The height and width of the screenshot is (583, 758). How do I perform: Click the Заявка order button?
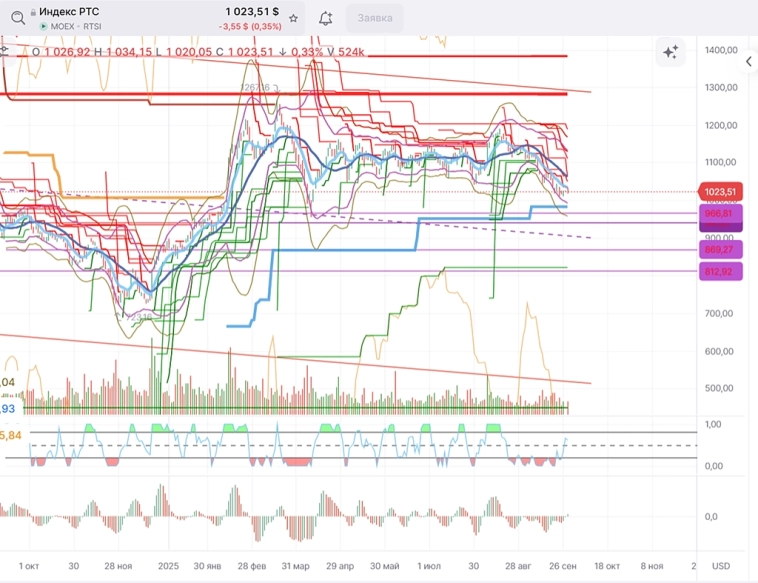coord(375,18)
